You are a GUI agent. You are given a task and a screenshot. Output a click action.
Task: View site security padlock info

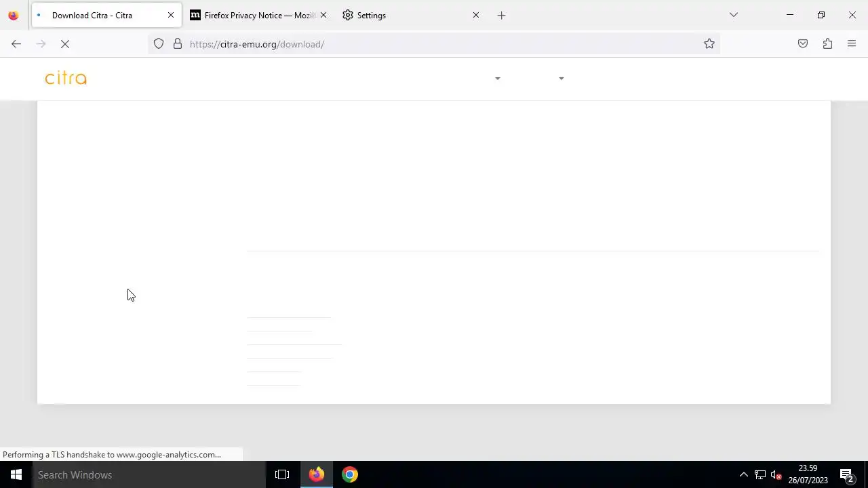click(x=178, y=44)
